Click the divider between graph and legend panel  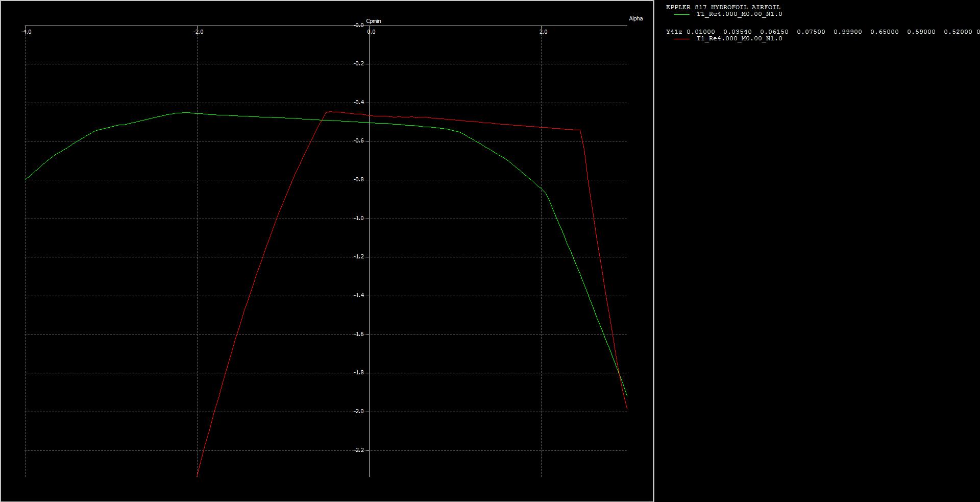[654, 251]
